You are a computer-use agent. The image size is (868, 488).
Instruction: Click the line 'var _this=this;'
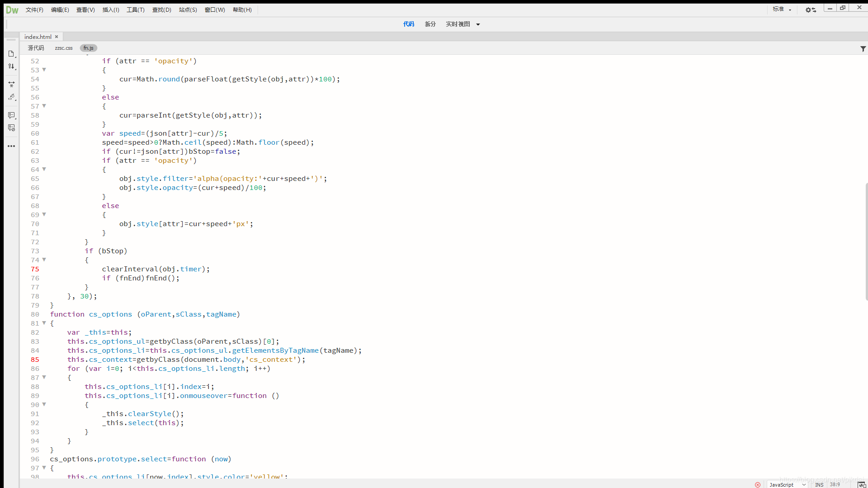[99, 332]
